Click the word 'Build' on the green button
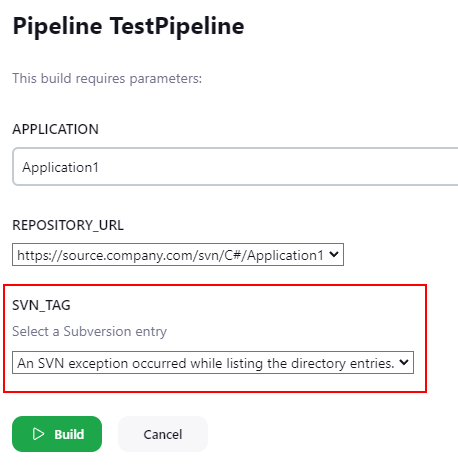458x466 pixels. pos(69,434)
